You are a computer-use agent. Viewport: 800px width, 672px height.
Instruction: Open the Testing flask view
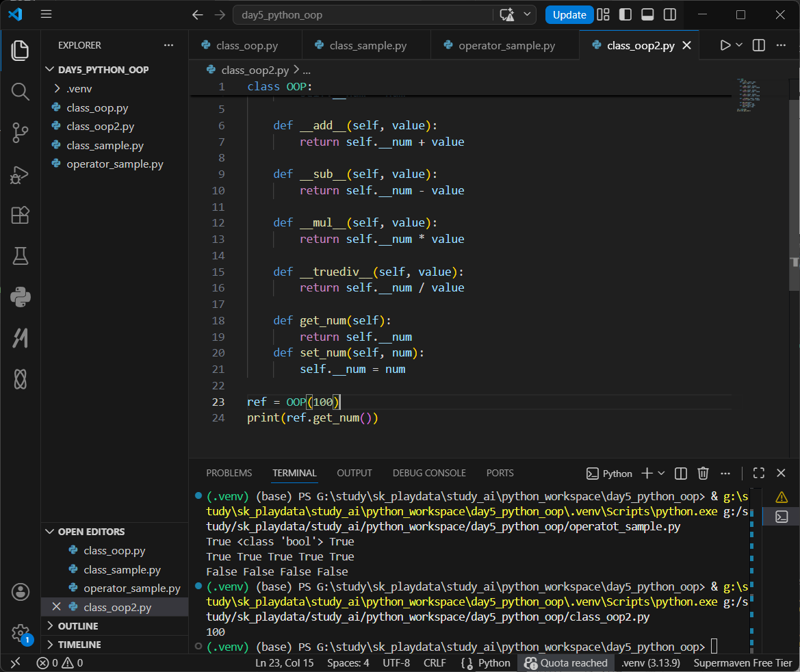(20, 256)
